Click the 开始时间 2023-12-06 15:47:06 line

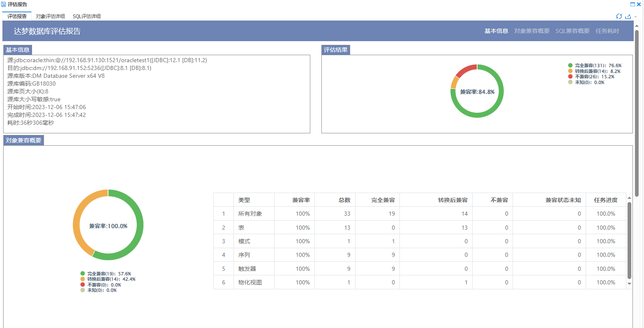tap(46, 107)
